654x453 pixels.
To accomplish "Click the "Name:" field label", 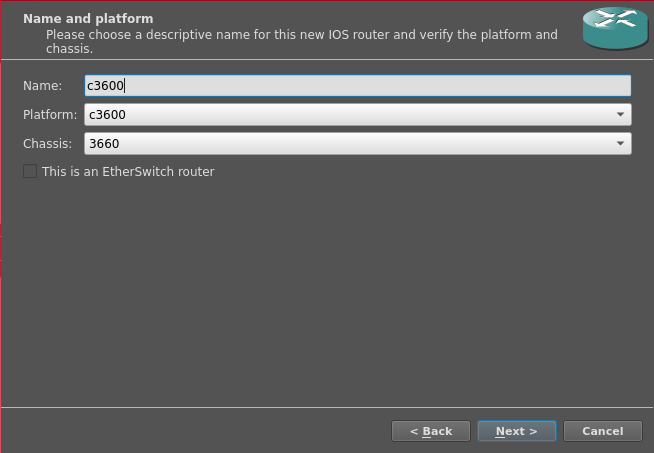I will coord(42,86).
